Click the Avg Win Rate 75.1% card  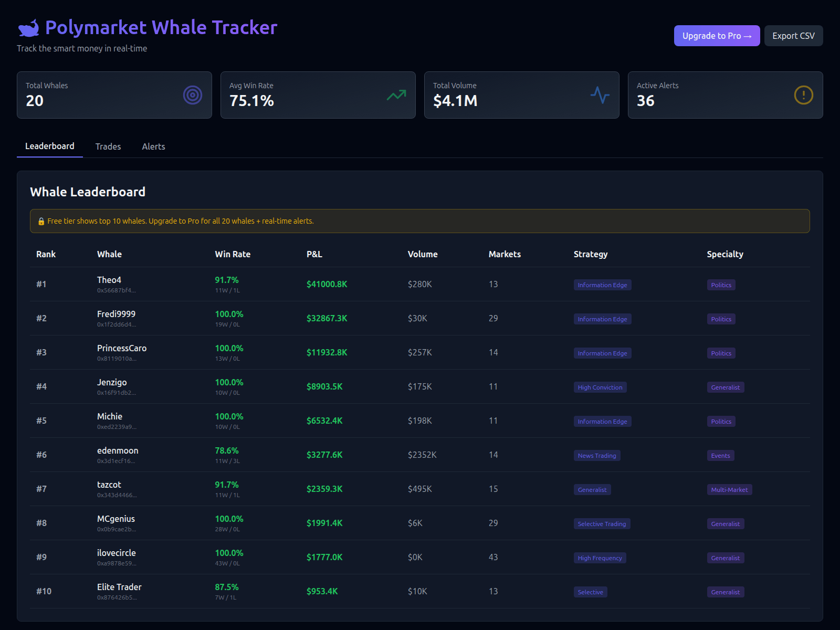(318, 95)
